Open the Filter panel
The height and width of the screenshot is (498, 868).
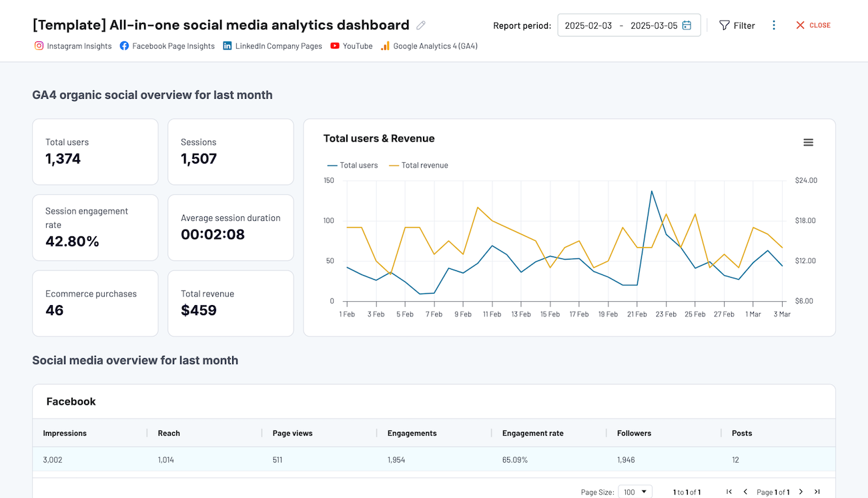coord(737,25)
